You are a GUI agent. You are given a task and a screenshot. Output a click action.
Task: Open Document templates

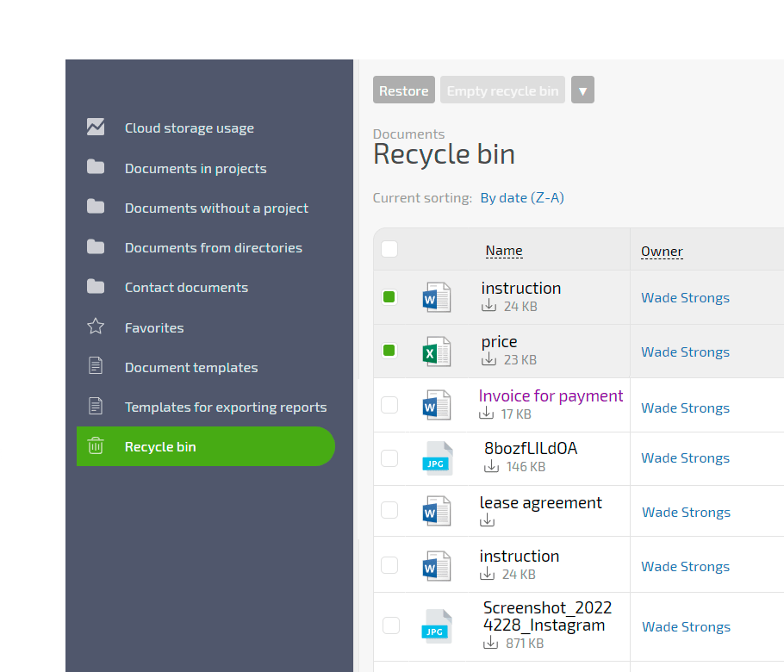pos(191,368)
